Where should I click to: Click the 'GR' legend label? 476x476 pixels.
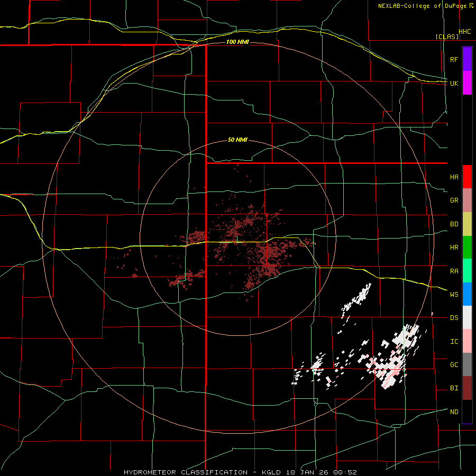pos(454,200)
